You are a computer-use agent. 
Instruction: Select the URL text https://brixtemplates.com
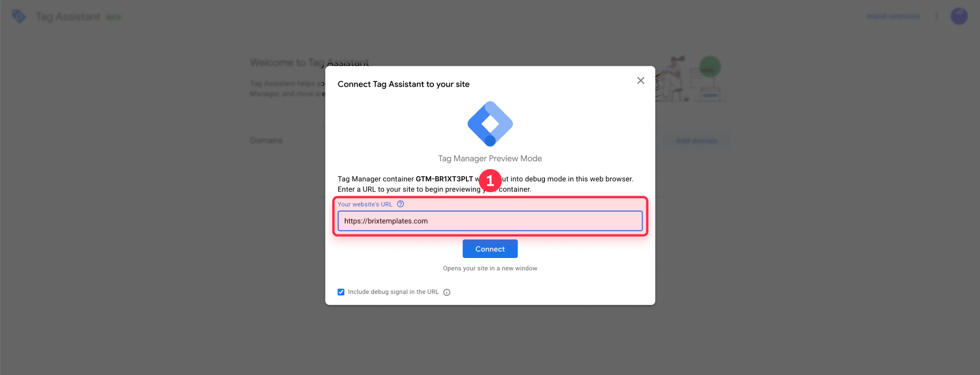point(385,221)
